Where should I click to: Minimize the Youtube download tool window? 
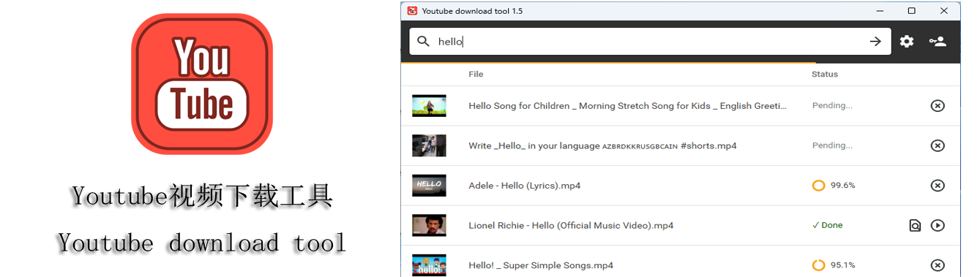879,11
